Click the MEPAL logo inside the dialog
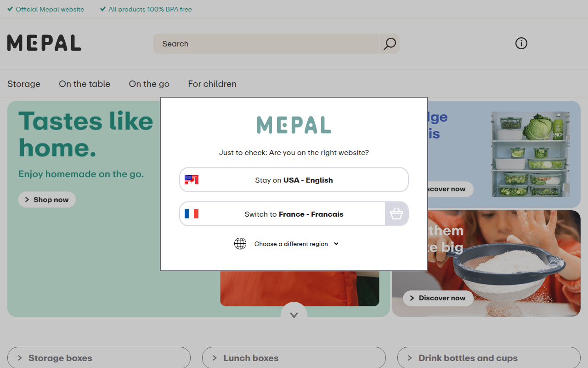Screen dimensions: 588x368 [294, 125]
